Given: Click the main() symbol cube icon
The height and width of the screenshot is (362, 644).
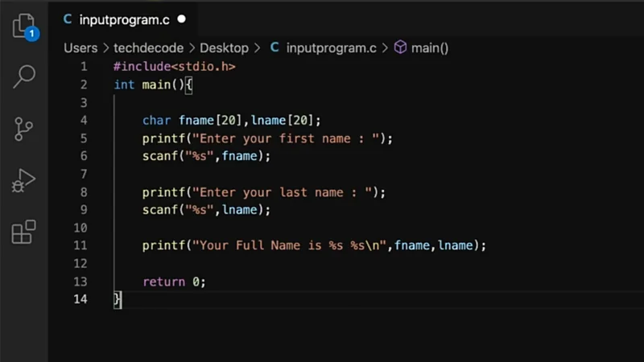Looking at the screenshot, I should click(401, 48).
